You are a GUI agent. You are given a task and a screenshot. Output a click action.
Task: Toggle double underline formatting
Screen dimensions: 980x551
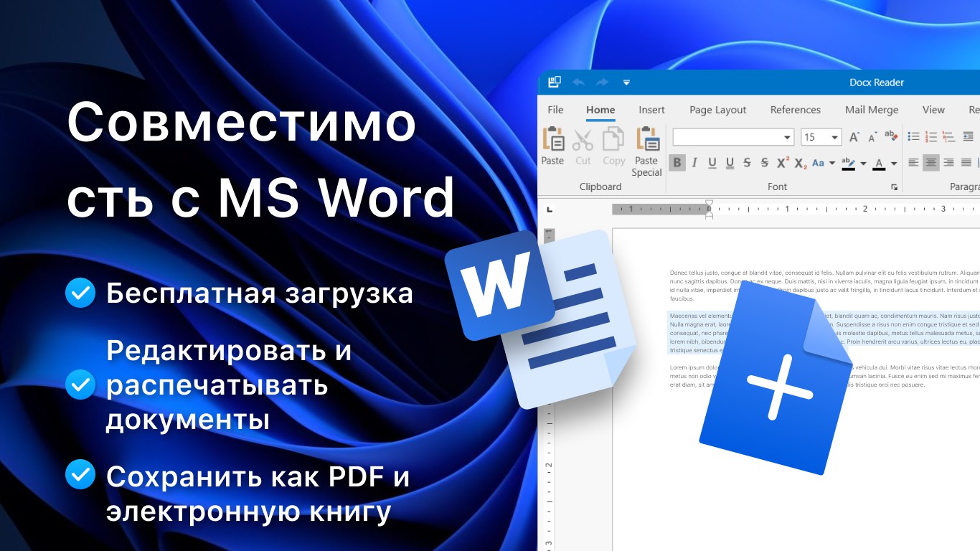pos(730,163)
